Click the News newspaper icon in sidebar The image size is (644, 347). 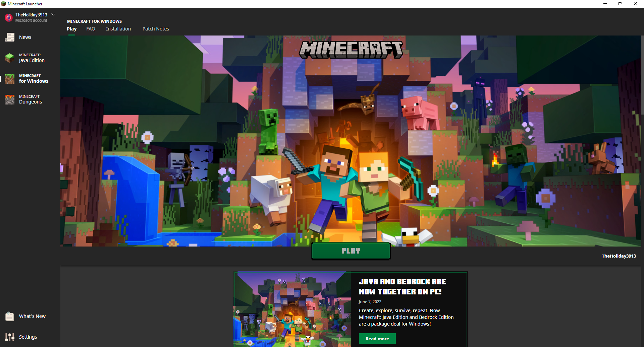(x=10, y=37)
